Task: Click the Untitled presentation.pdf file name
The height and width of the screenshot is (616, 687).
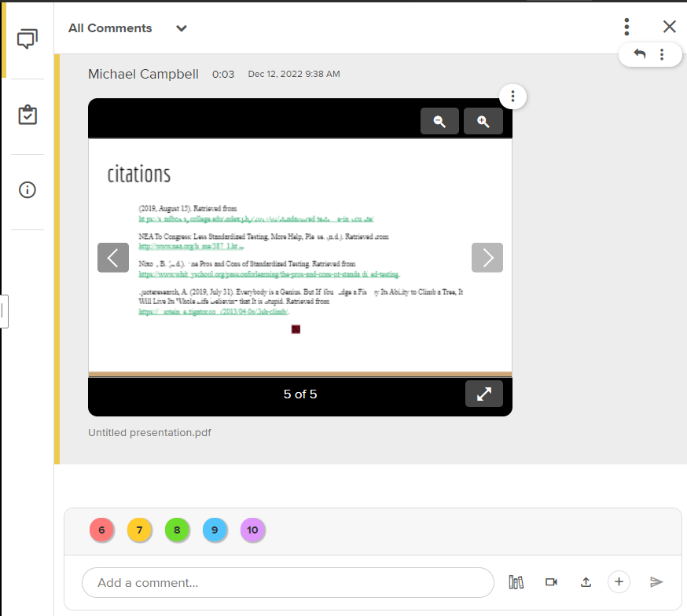Action: [x=149, y=433]
